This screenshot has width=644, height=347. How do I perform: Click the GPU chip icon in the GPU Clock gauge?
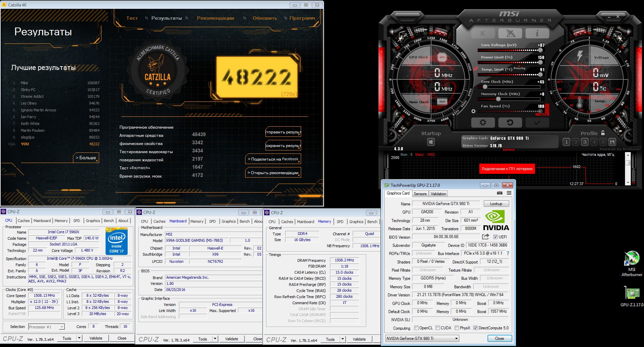(442, 57)
